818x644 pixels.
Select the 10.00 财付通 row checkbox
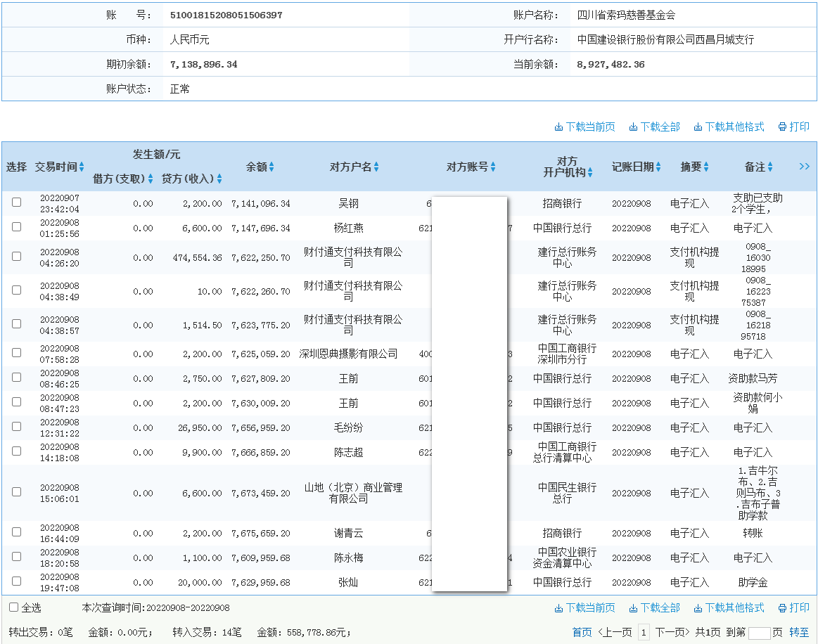click(x=17, y=290)
